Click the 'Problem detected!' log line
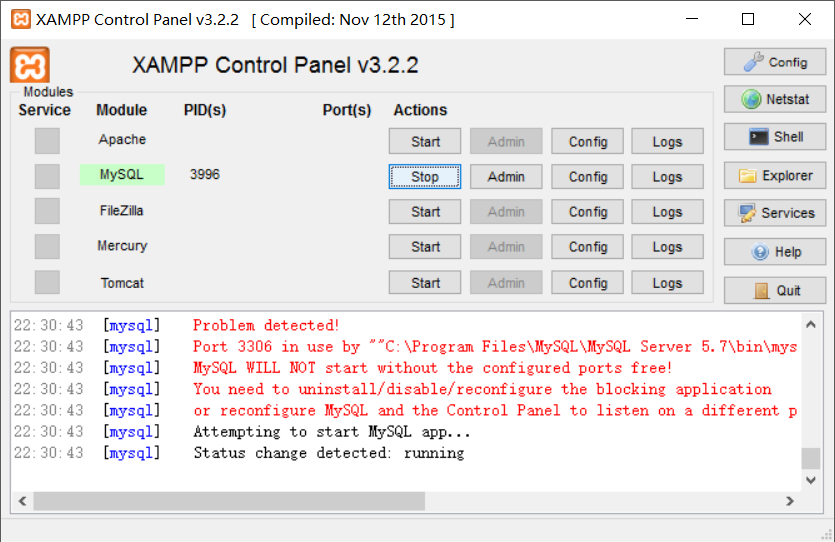The height and width of the screenshot is (542, 835). click(266, 325)
